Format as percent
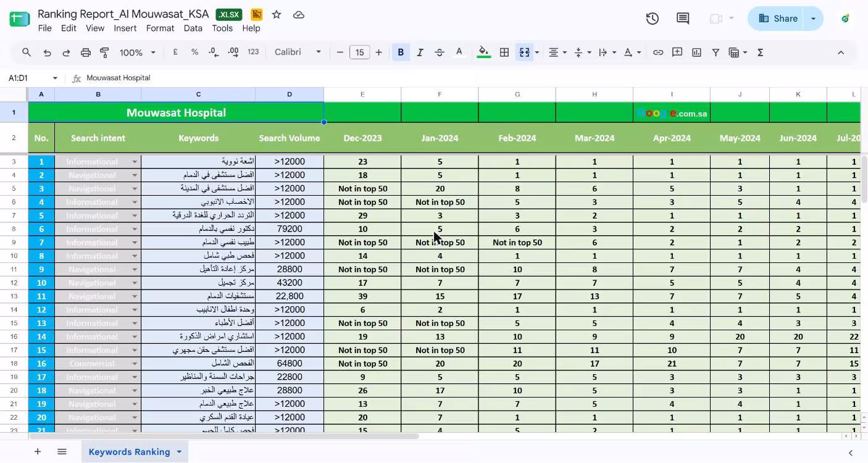Image resolution: width=868 pixels, height=463 pixels. click(x=194, y=52)
